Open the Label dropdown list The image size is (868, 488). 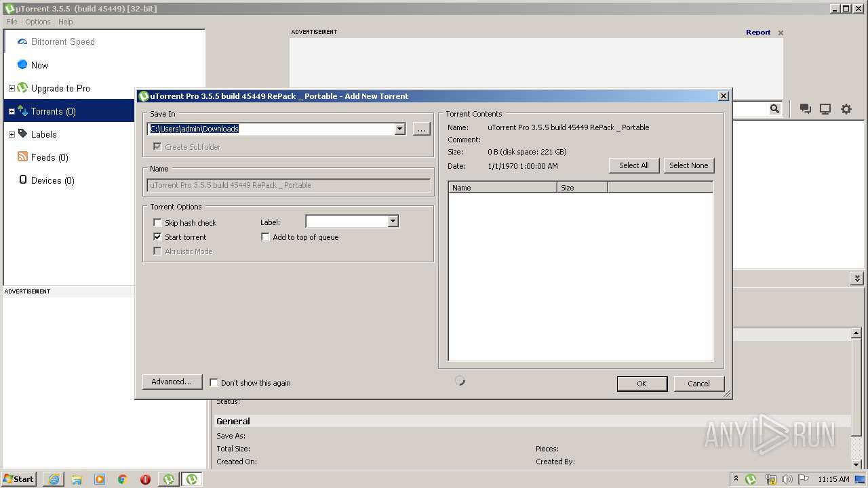(393, 221)
